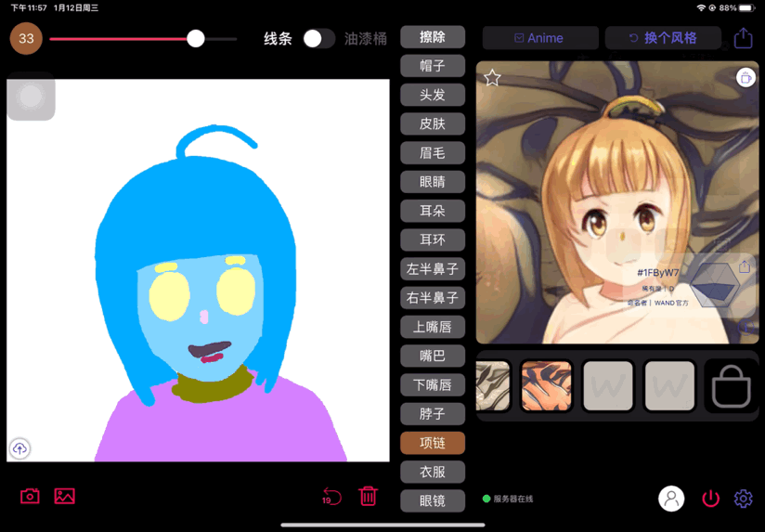Image resolution: width=765 pixels, height=532 pixels.
Task: Open the Anime style selector
Action: [540, 38]
